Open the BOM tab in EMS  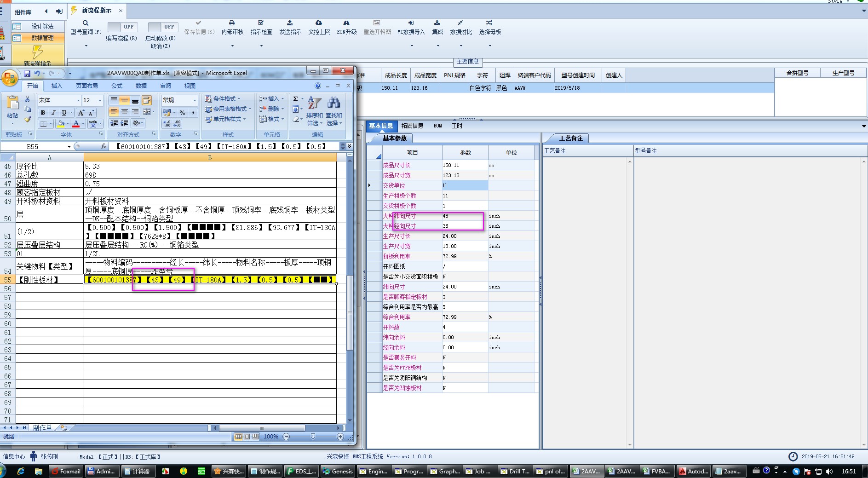coord(437,126)
